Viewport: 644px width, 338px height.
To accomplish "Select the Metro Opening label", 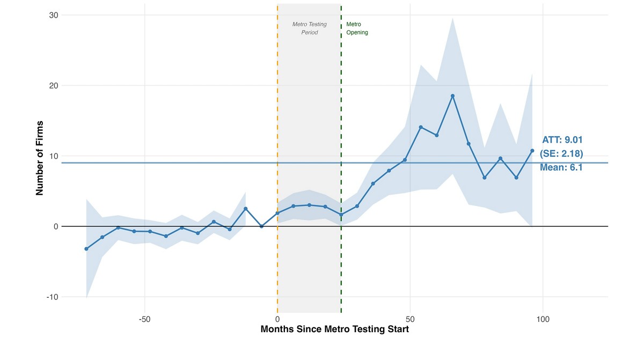I will click(357, 28).
